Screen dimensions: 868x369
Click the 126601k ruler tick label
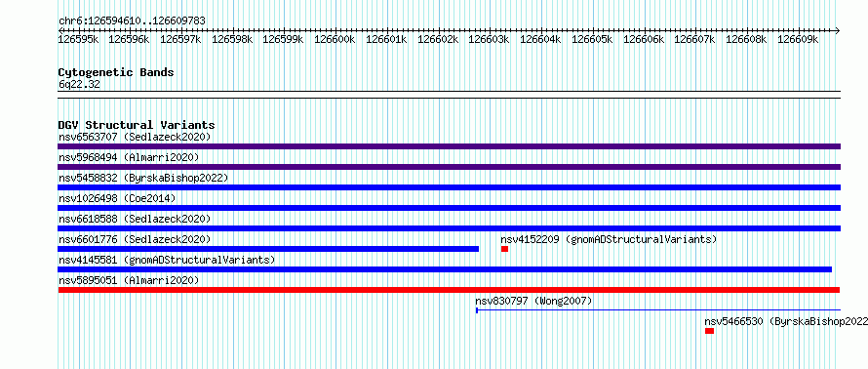[x=386, y=39]
